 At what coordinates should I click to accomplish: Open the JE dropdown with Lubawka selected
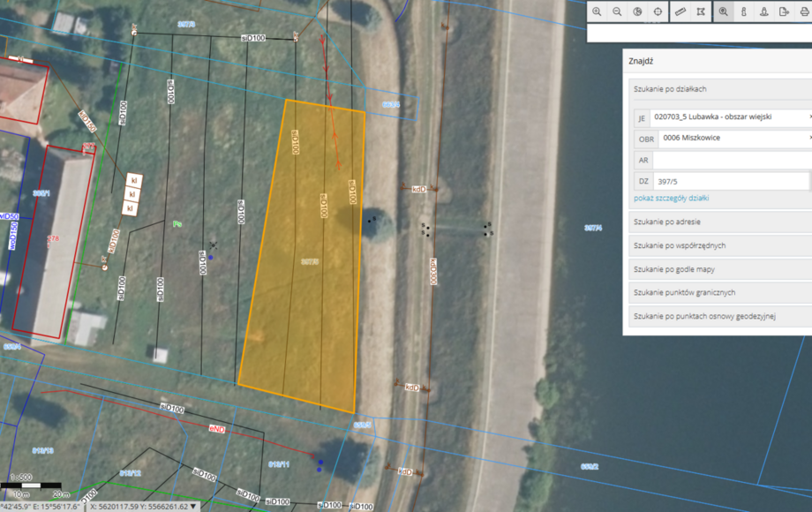(731, 117)
